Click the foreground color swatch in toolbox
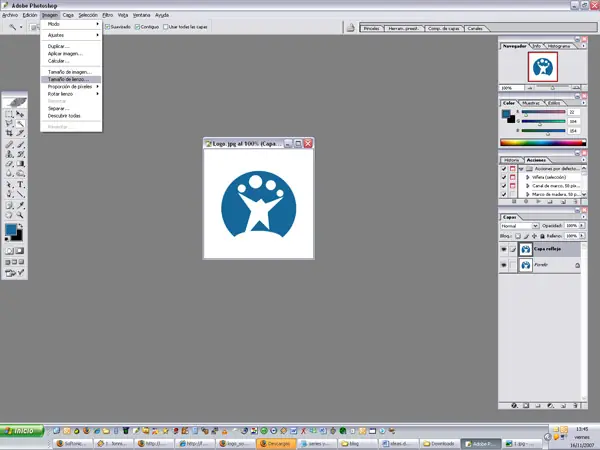This screenshot has width=600, height=450. 11,229
